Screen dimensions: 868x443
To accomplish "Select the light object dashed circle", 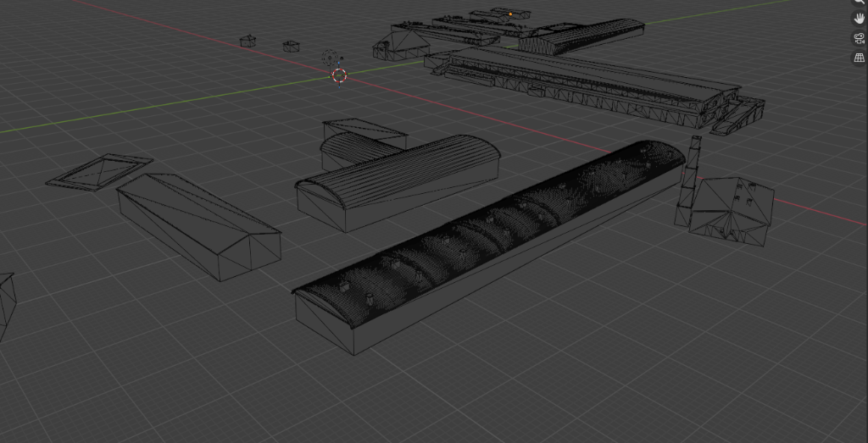I will pyautogui.click(x=331, y=58).
